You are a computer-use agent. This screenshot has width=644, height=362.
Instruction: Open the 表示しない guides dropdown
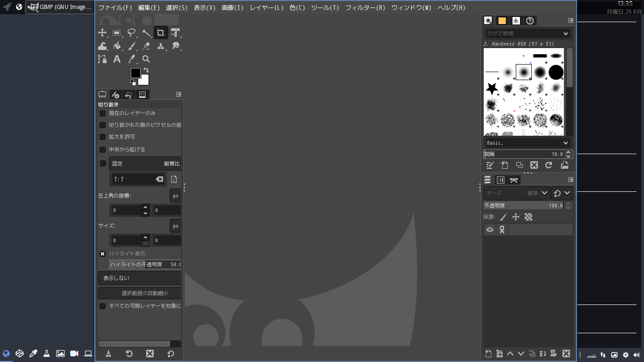140,278
